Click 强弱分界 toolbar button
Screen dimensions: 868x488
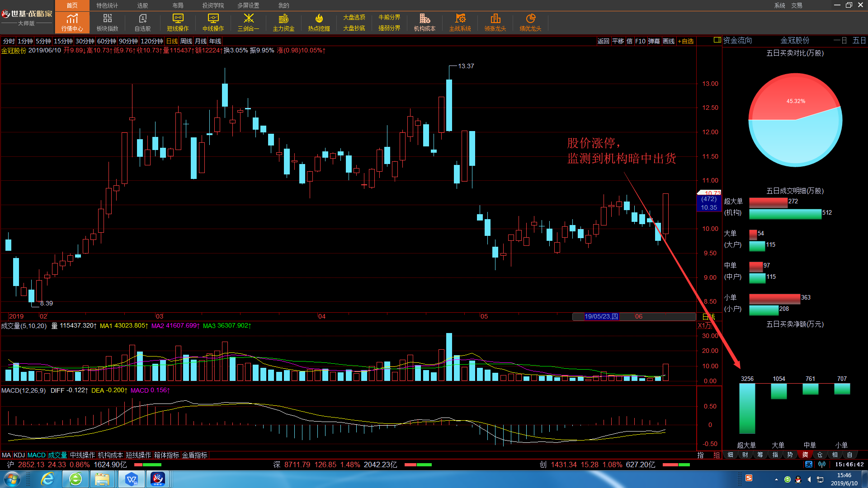pos(389,28)
